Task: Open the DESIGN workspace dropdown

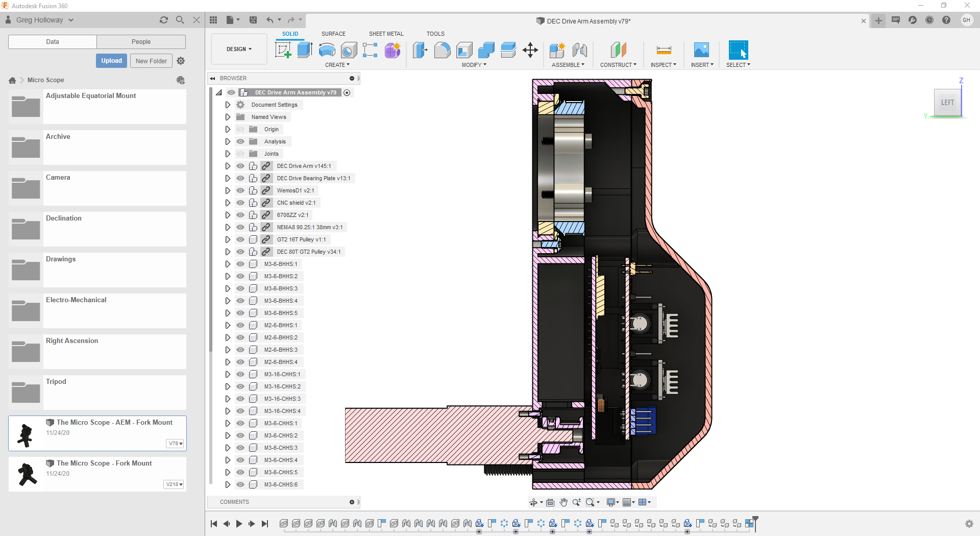Action: click(239, 49)
